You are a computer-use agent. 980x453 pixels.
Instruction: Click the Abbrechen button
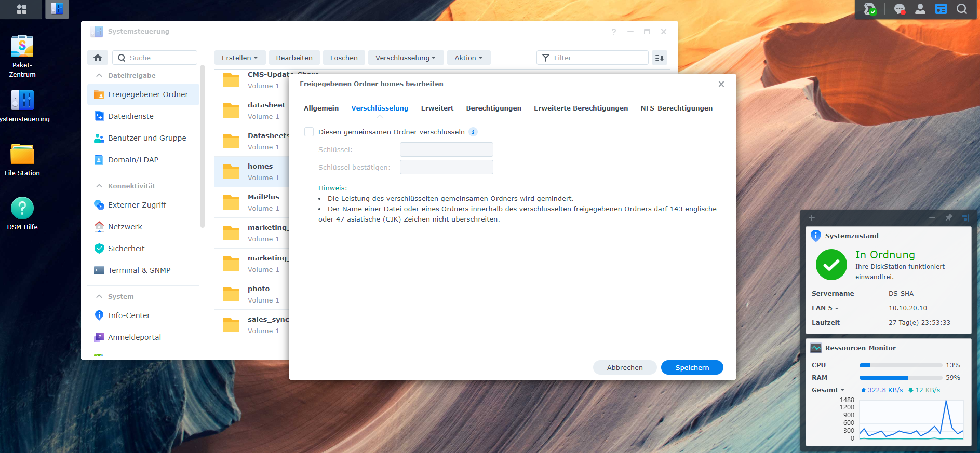pos(625,367)
